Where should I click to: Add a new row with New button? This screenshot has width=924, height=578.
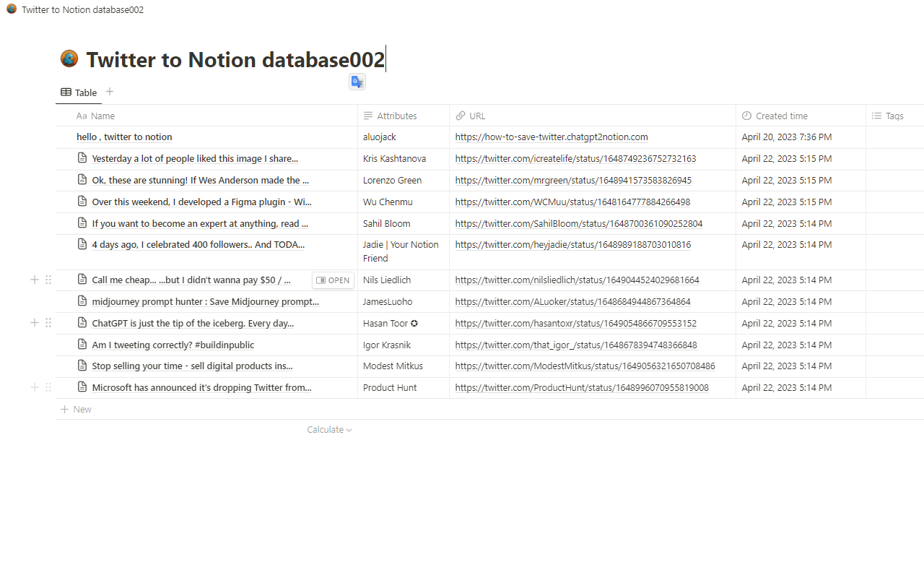(76, 409)
